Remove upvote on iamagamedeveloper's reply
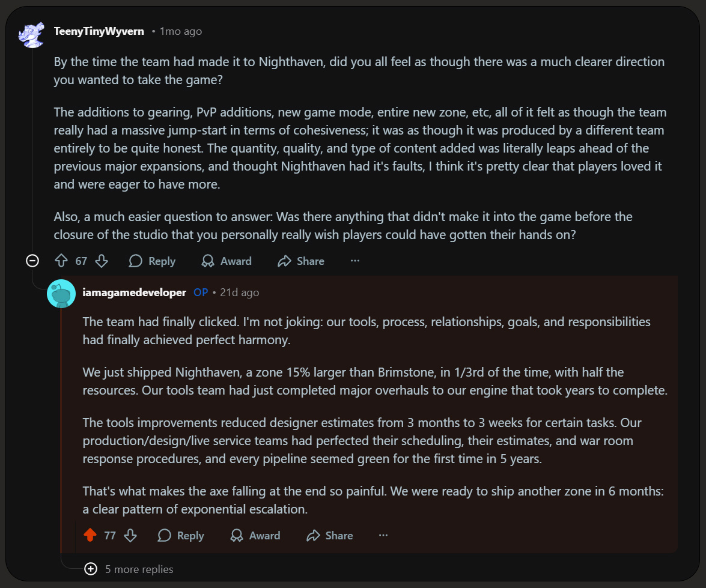The width and height of the screenshot is (706, 588). 90,535
